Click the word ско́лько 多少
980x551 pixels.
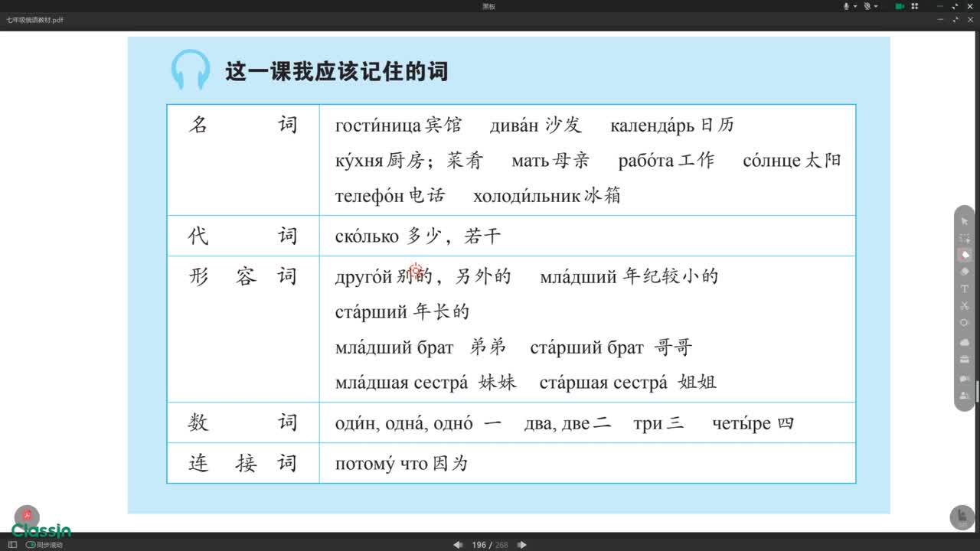tap(388, 236)
